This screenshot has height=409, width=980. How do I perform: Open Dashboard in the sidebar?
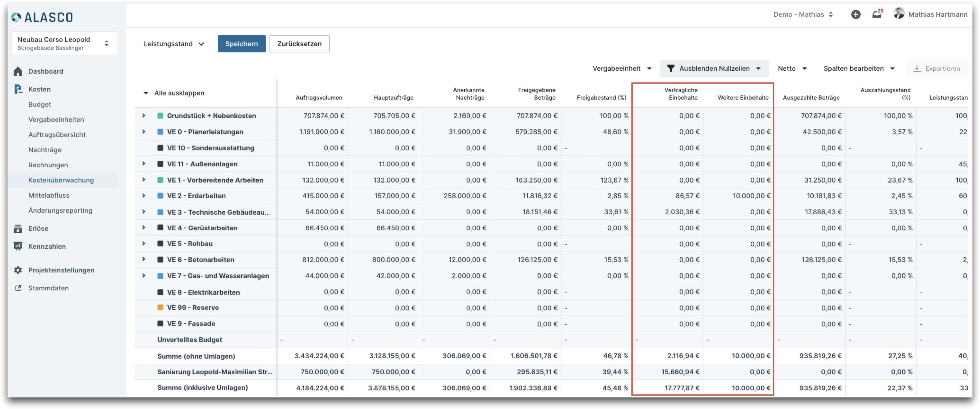point(46,71)
